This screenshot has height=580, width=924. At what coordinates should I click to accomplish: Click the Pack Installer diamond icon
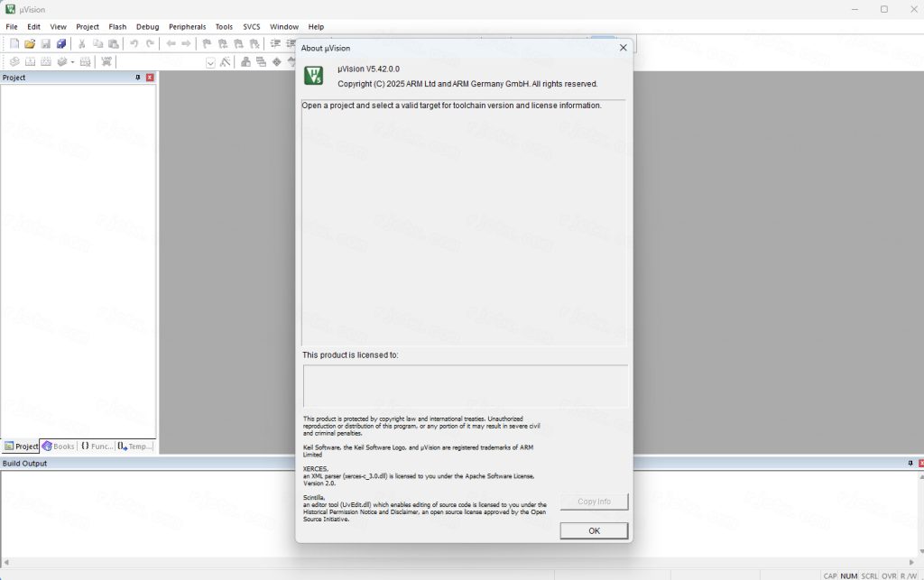pos(276,61)
